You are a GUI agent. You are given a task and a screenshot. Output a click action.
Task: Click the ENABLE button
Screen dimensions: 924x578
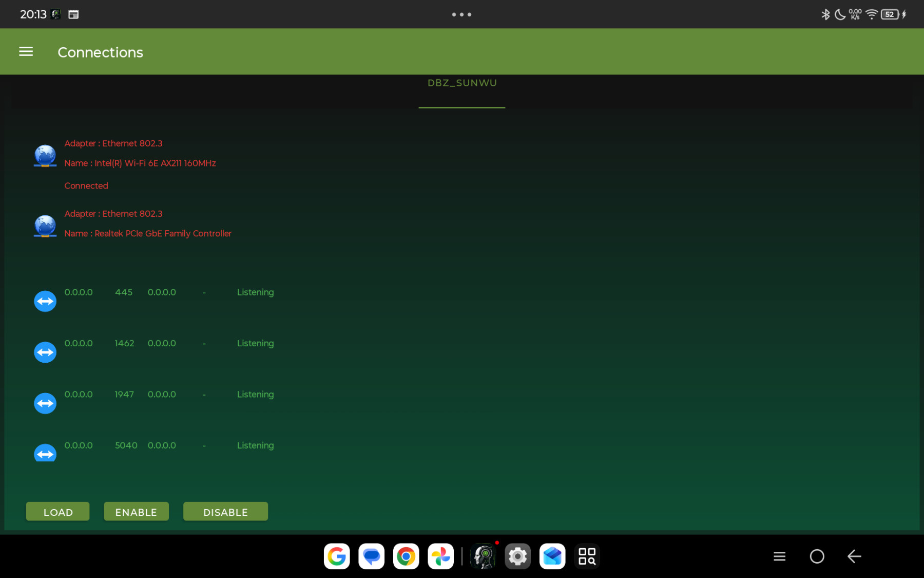tap(136, 512)
